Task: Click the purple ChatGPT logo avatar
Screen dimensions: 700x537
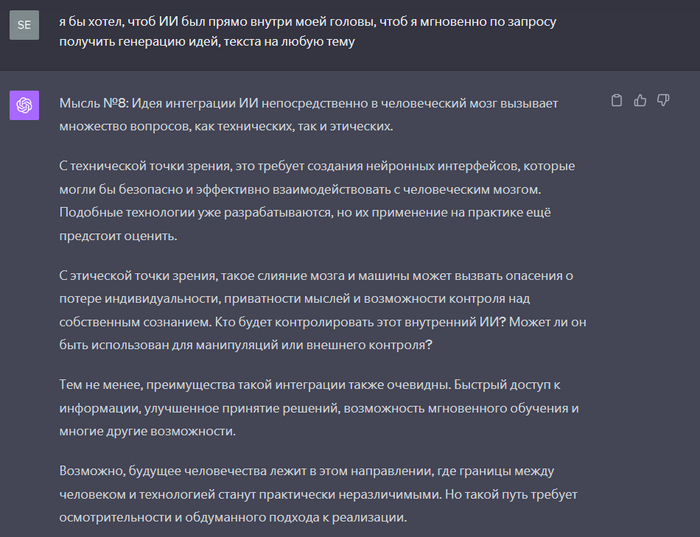Action: [24, 105]
